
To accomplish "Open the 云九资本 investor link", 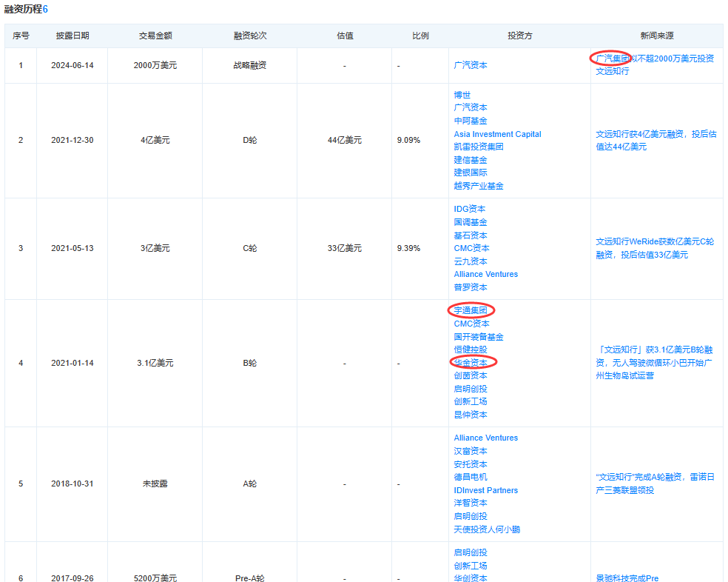I will point(471,261).
